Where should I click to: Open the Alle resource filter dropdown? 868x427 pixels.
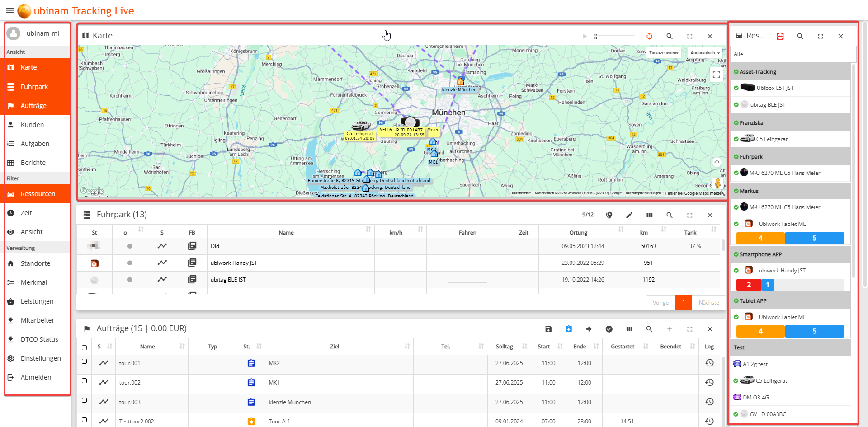coord(793,54)
